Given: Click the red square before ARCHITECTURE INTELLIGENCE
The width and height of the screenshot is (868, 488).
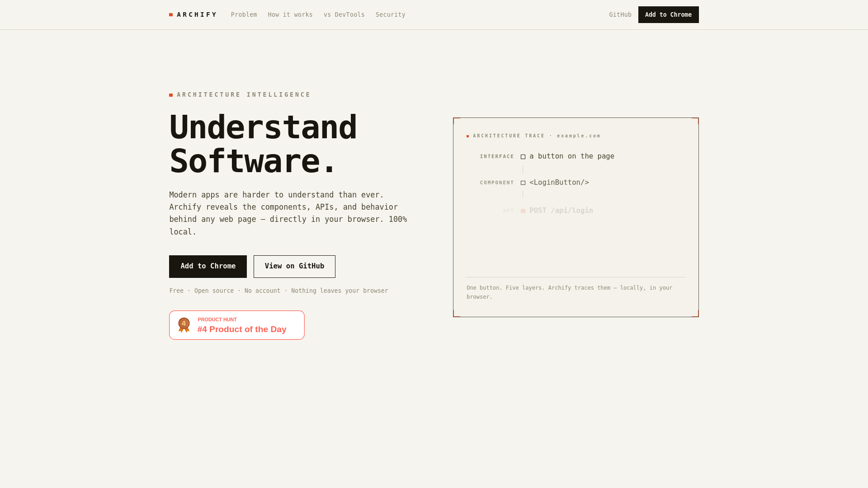Looking at the screenshot, I should tap(171, 95).
